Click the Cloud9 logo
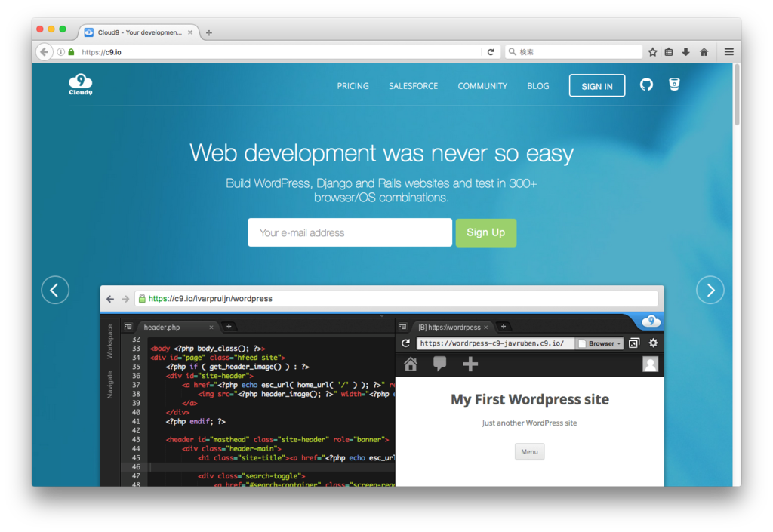This screenshot has height=532, width=773. click(x=80, y=85)
